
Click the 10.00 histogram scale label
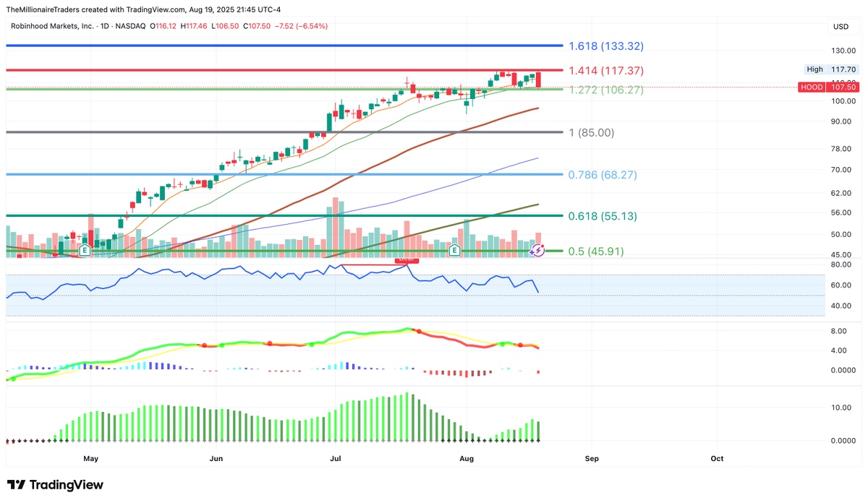843,408
